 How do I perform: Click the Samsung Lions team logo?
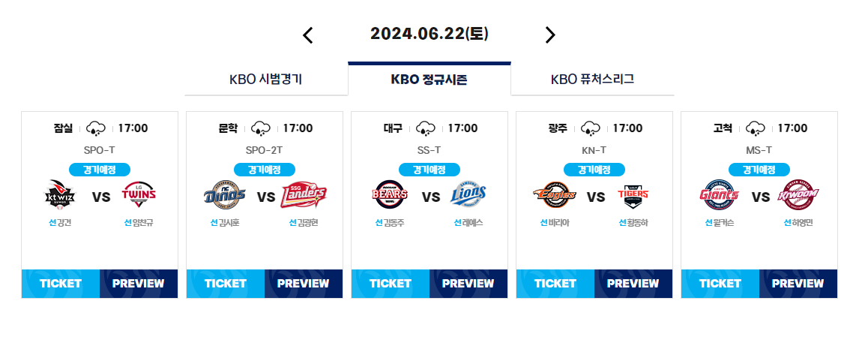(x=469, y=194)
